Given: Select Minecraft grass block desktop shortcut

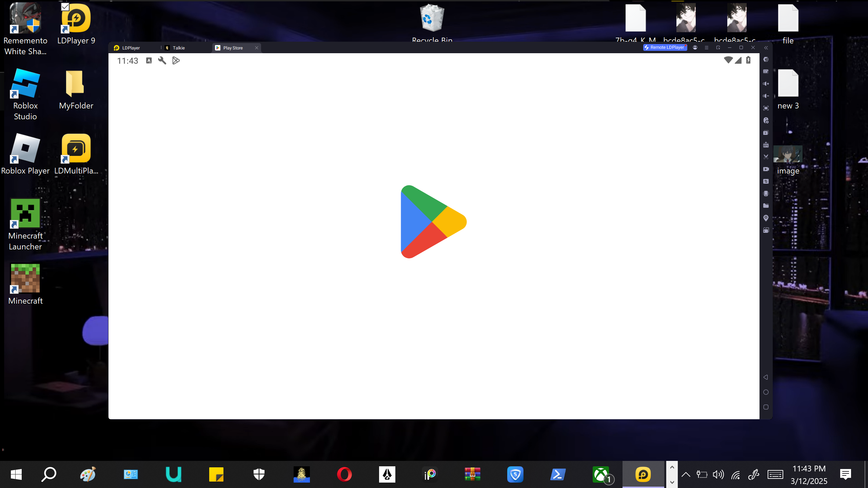Looking at the screenshot, I should [x=25, y=284].
